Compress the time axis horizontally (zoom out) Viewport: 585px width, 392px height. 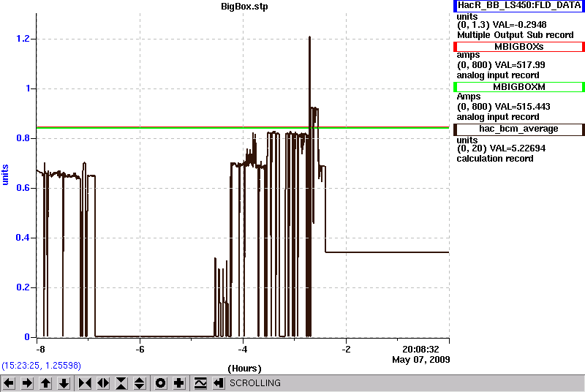85,383
